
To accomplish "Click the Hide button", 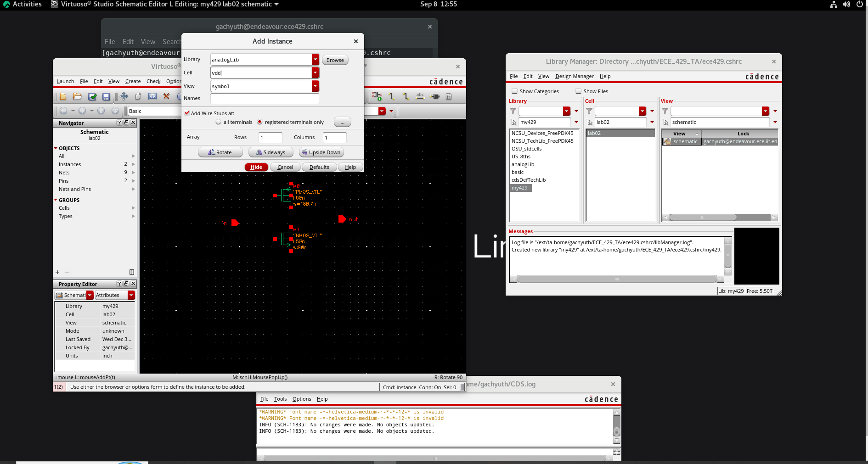I will click(256, 167).
